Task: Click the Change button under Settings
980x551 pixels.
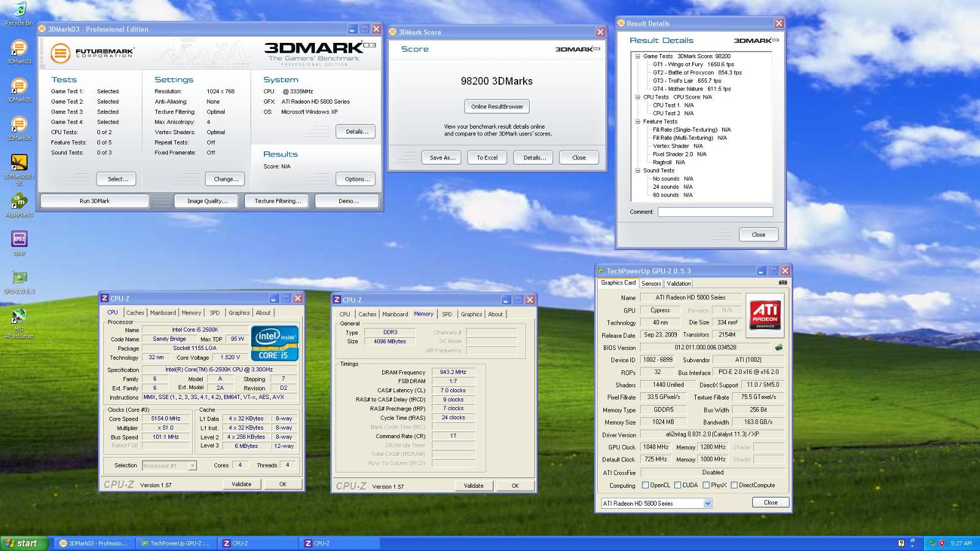Action: tap(226, 179)
